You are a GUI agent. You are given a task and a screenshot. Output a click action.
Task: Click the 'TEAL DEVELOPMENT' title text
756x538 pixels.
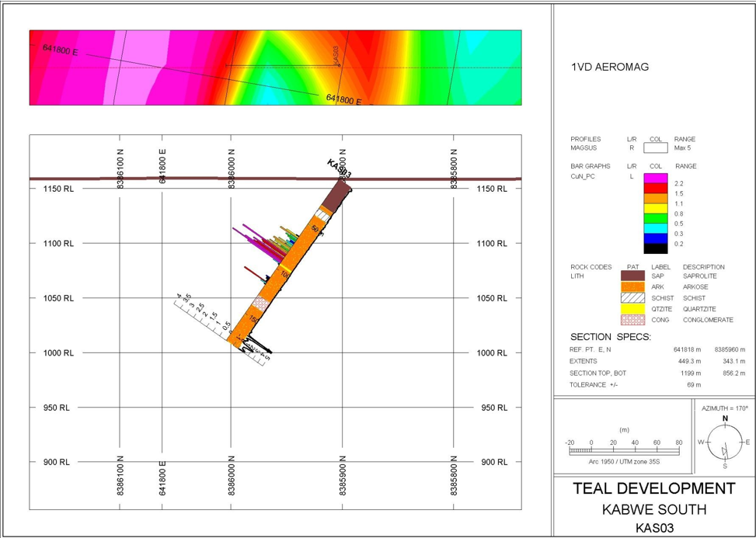point(653,488)
